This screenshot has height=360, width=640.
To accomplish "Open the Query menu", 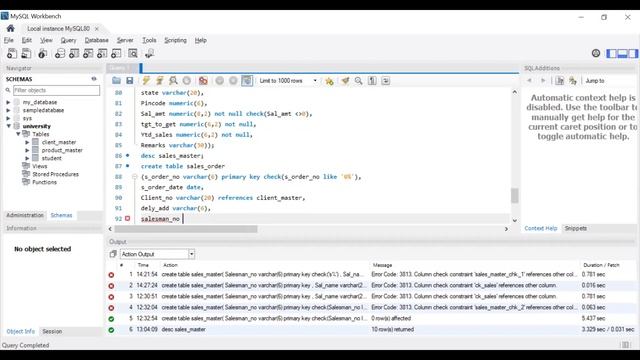I will [x=69, y=40].
